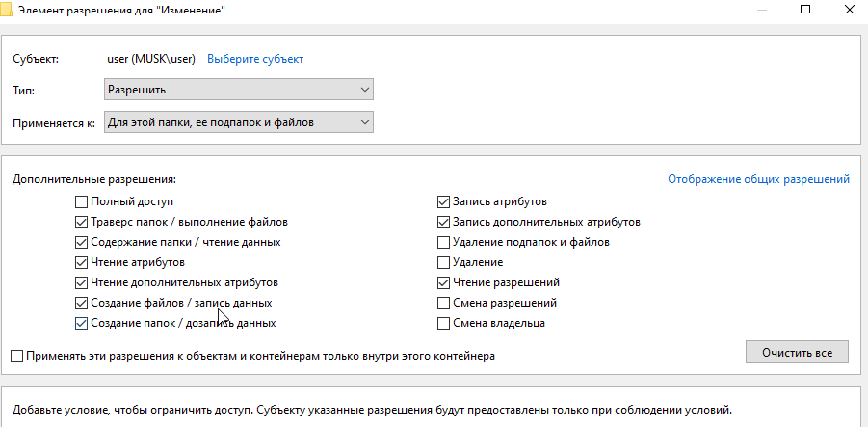The height and width of the screenshot is (427, 868).
Task: Disable the Запись атрибутов checkbox
Action: [x=443, y=201]
